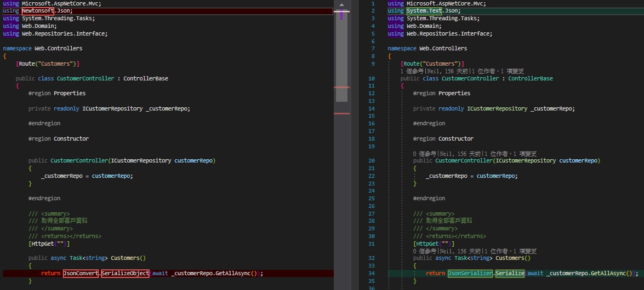Click '#region Properties' in right pane

click(x=441, y=94)
